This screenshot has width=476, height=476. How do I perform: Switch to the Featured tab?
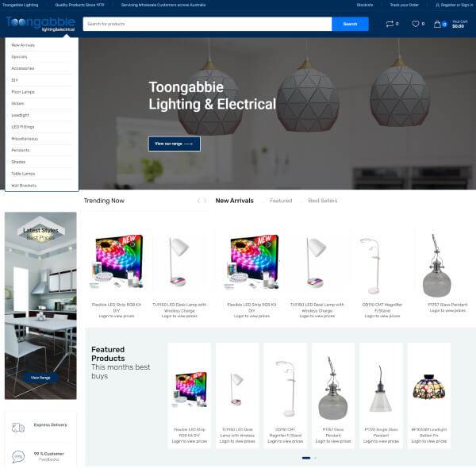pos(281,201)
